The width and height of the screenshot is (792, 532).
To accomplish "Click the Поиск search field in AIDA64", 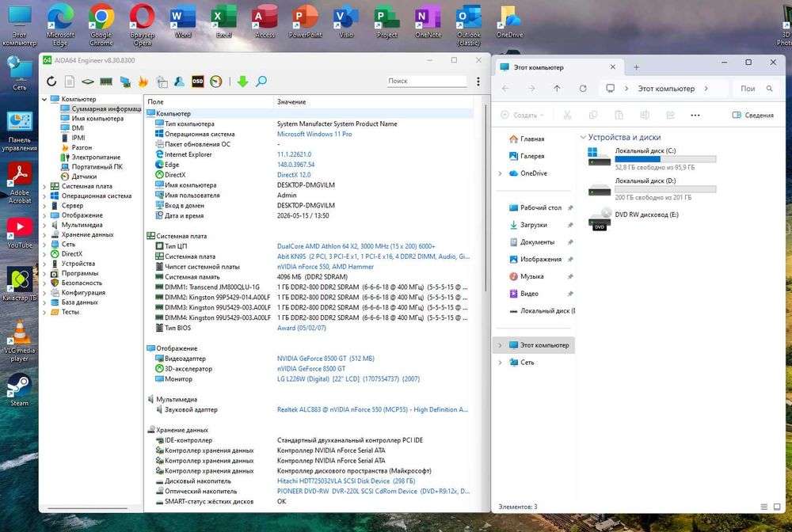I will pyautogui.click(x=427, y=81).
